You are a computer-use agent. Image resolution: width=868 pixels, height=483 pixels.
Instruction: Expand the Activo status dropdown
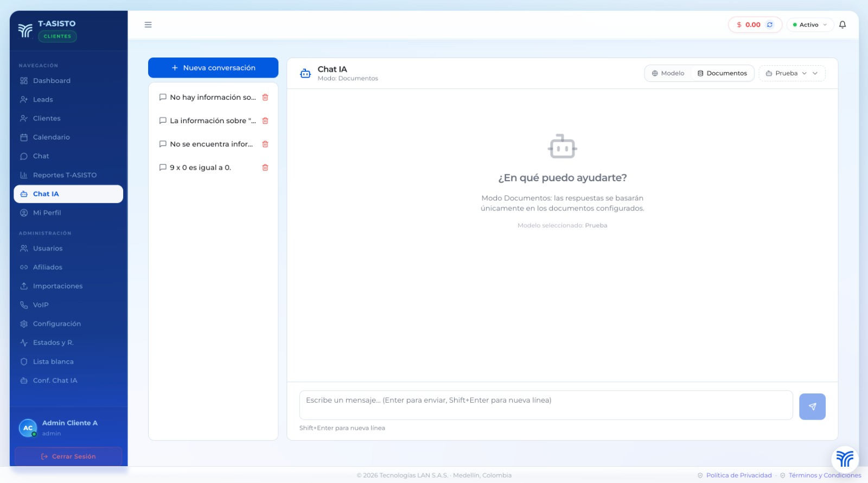[809, 25]
